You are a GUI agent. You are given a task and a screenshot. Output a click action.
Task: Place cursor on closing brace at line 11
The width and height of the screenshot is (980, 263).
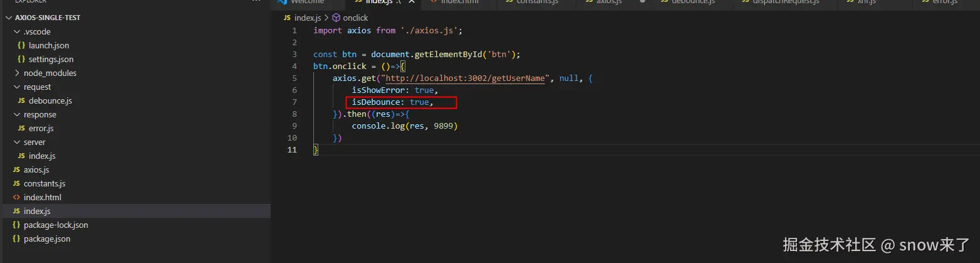316,150
